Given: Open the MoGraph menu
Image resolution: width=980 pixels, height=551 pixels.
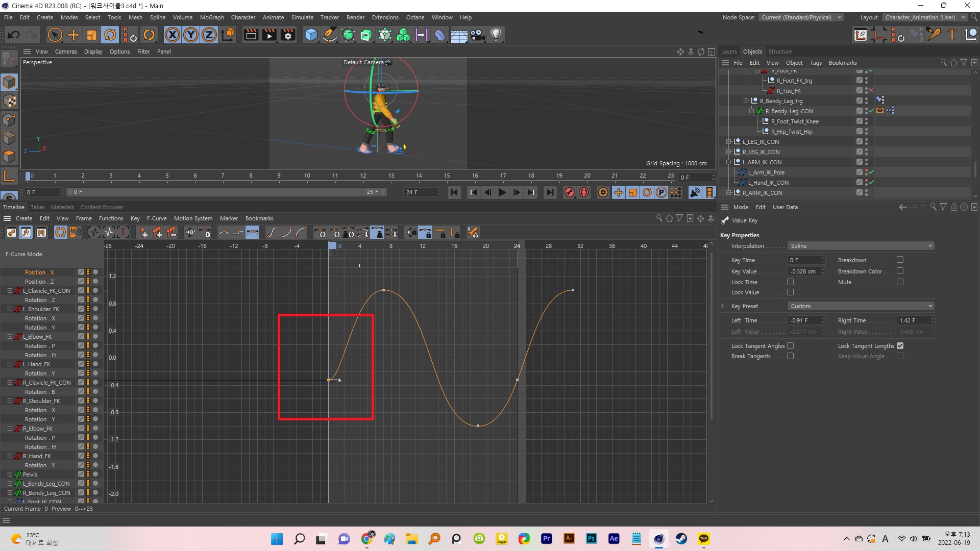Looking at the screenshot, I should [212, 17].
